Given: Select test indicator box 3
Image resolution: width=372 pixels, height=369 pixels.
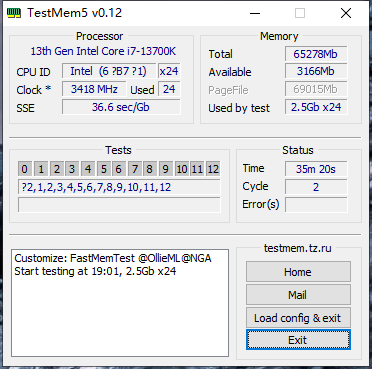Looking at the screenshot, I should (x=72, y=169).
